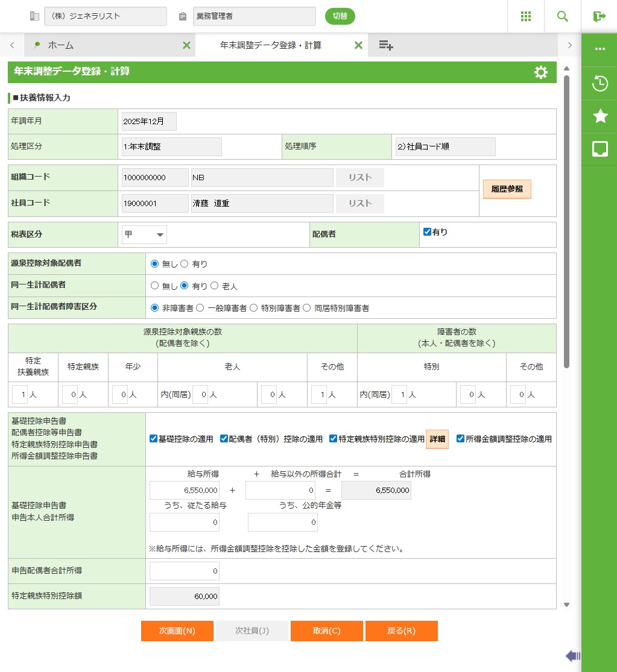Viewport: 617px width, 672px height.
Task: Click the search magnifier icon
Action: (x=562, y=16)
